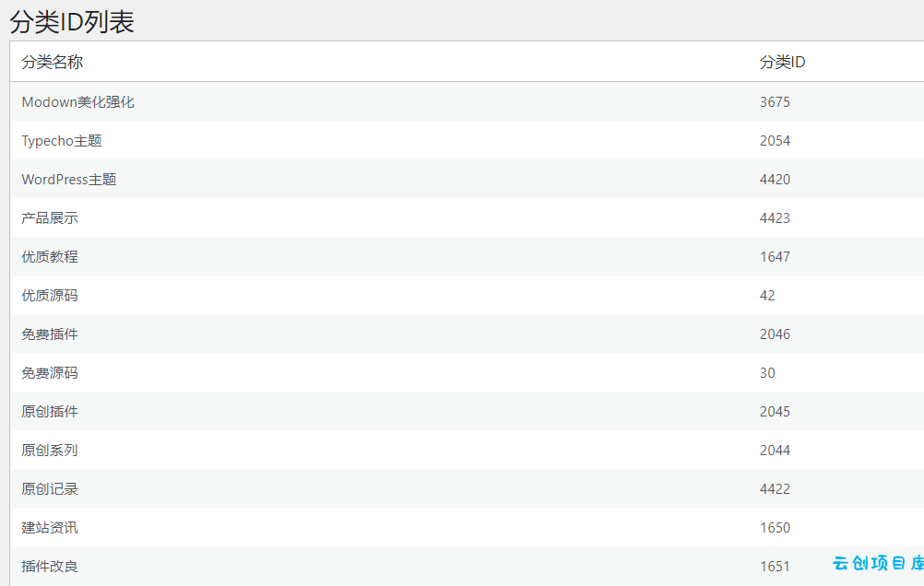Viewport: 924px width, 586px height.
Task: Click the 原创插件 category name
Action: [x=50, y=412]
